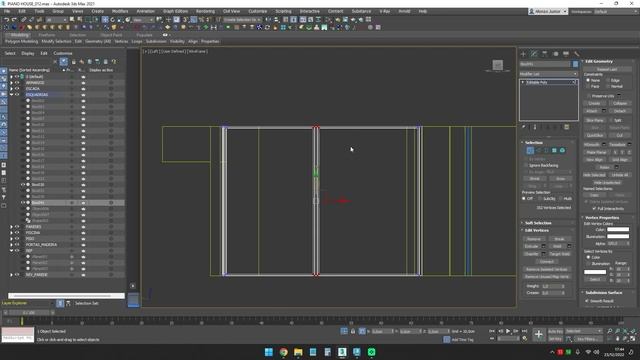Viewport: 640px width, 360px height.
Task: Open File Explorer from the taskbar
Action: (x=298, y=352)
